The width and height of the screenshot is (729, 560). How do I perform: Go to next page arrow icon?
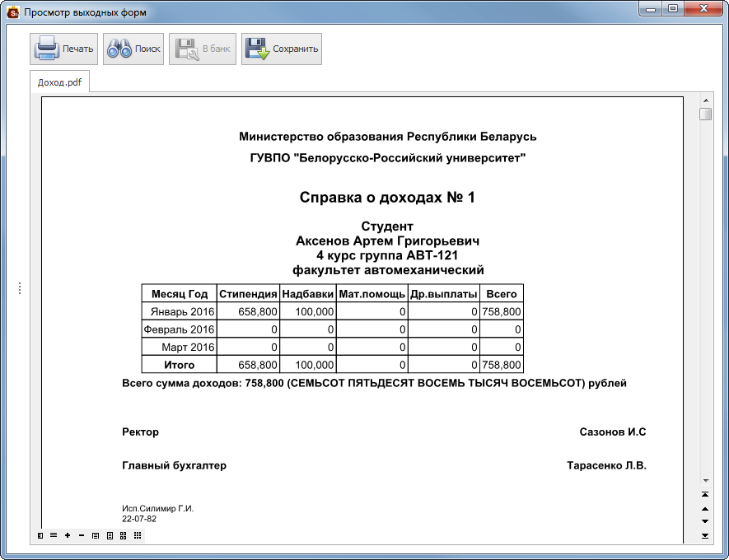pyautogui.click(x=705, y=521)
